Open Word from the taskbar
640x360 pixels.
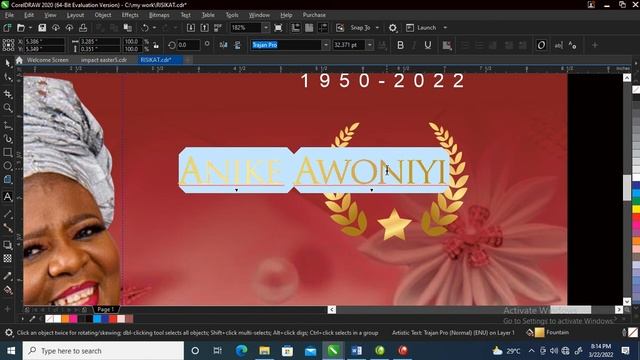click(x=356, y=351)
